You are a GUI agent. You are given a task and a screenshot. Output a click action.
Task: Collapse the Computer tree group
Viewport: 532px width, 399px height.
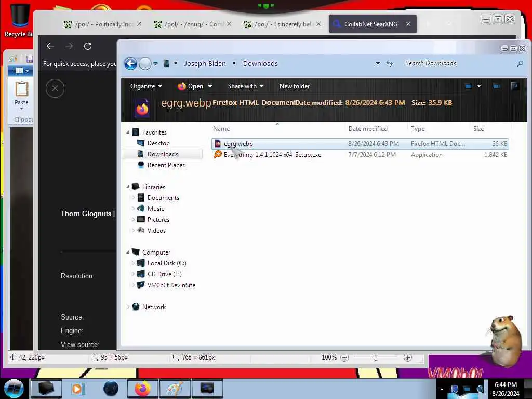click(128, 252)
